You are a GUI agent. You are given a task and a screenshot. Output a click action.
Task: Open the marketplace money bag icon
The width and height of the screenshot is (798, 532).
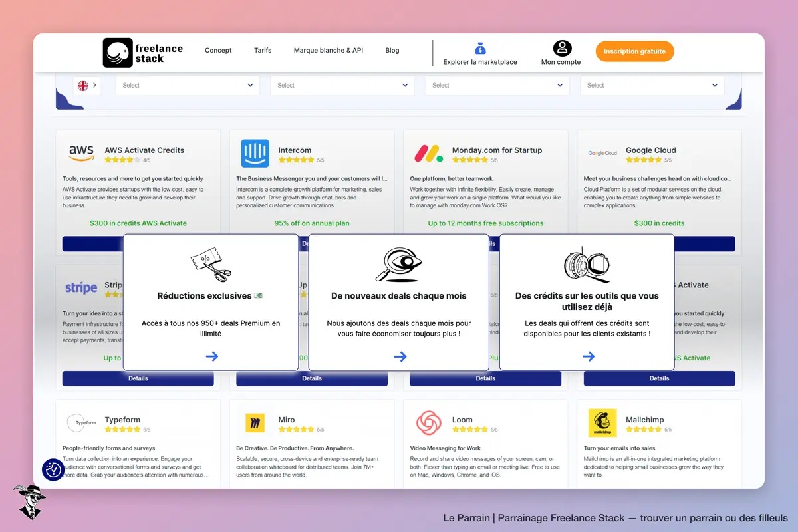click(x=480, y=49)
